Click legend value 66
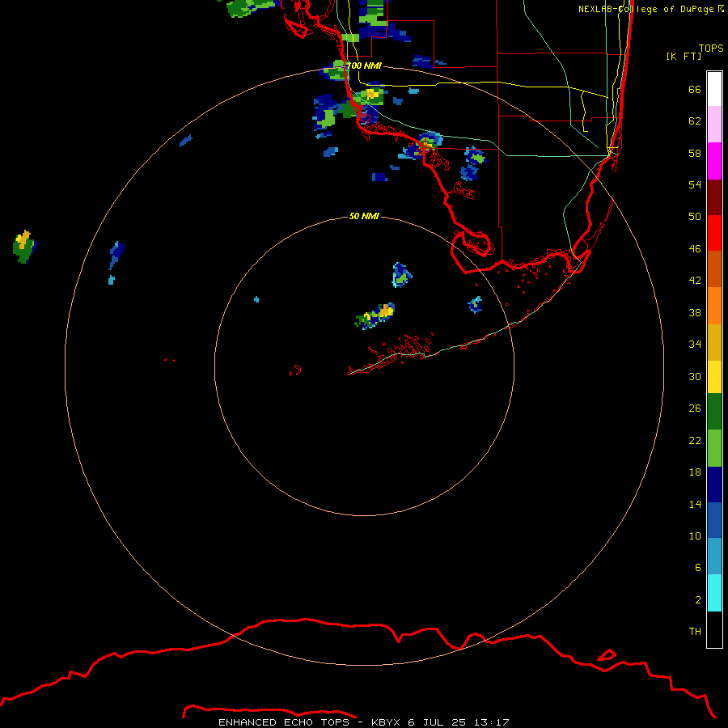 695,89
